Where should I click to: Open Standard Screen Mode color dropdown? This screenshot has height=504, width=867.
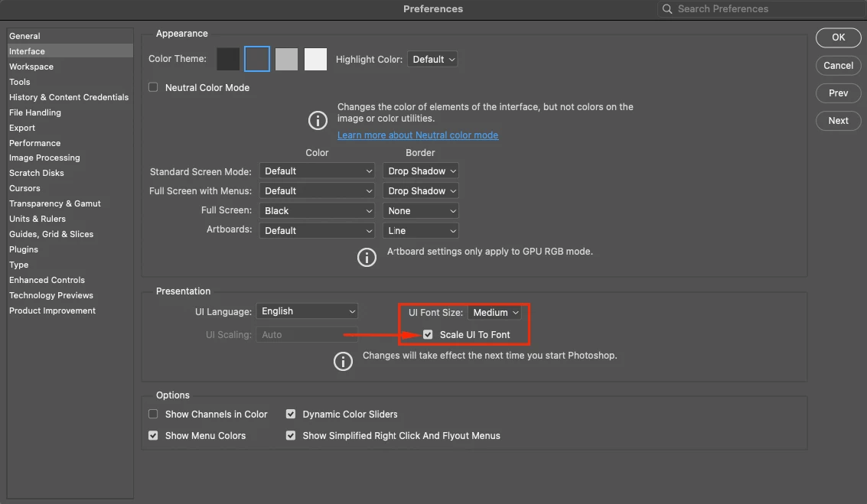click(x=317, y=171)
